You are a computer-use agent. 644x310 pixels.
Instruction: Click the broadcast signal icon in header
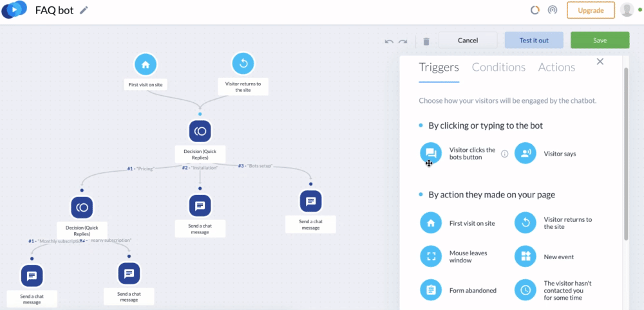pyautogui.click(x=553, y=10)
